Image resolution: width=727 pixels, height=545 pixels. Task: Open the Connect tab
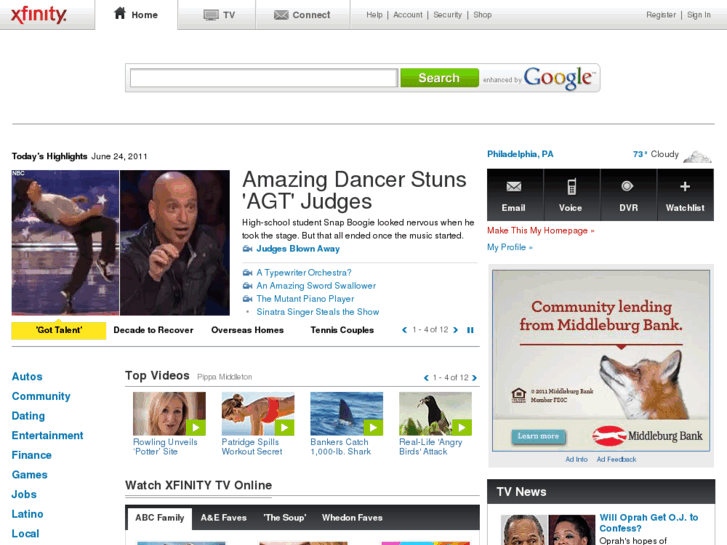[x=302, y=15]
